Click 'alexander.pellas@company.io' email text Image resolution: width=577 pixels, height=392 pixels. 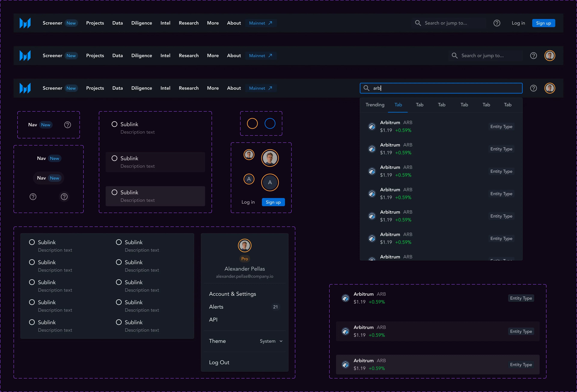[245, 276]
